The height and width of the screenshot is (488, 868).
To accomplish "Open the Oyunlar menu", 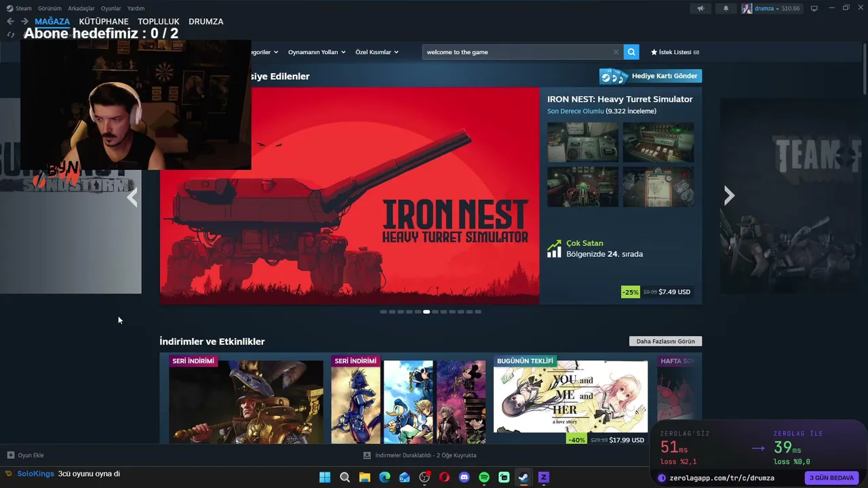I will pos(111,8).
